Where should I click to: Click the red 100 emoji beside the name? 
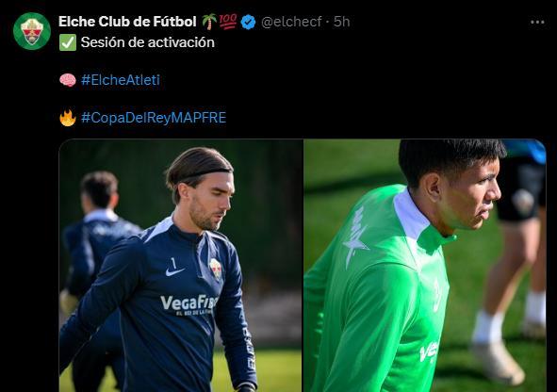(228, 22)
